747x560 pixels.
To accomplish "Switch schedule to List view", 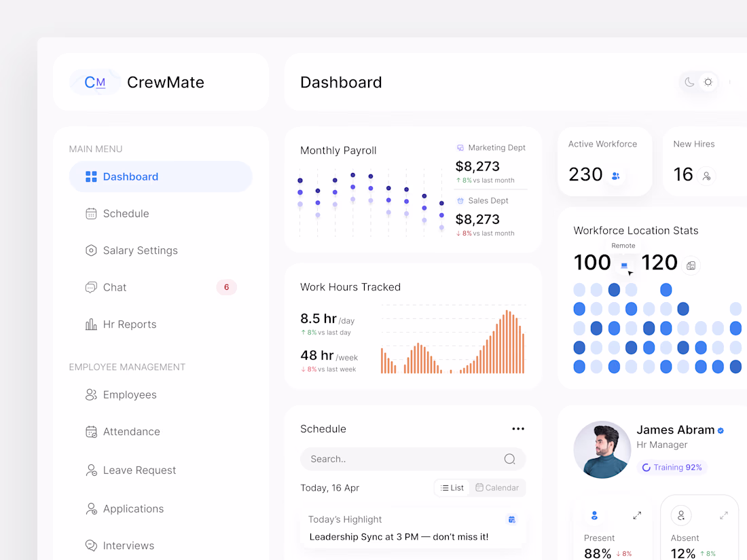I will (x=452, y=488).
